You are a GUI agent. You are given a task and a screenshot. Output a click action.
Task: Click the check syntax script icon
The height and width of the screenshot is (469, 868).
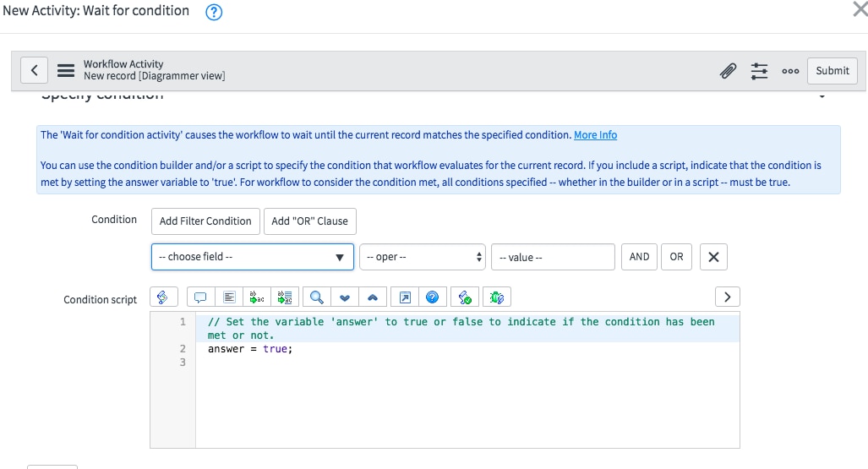tap(465, 297)
